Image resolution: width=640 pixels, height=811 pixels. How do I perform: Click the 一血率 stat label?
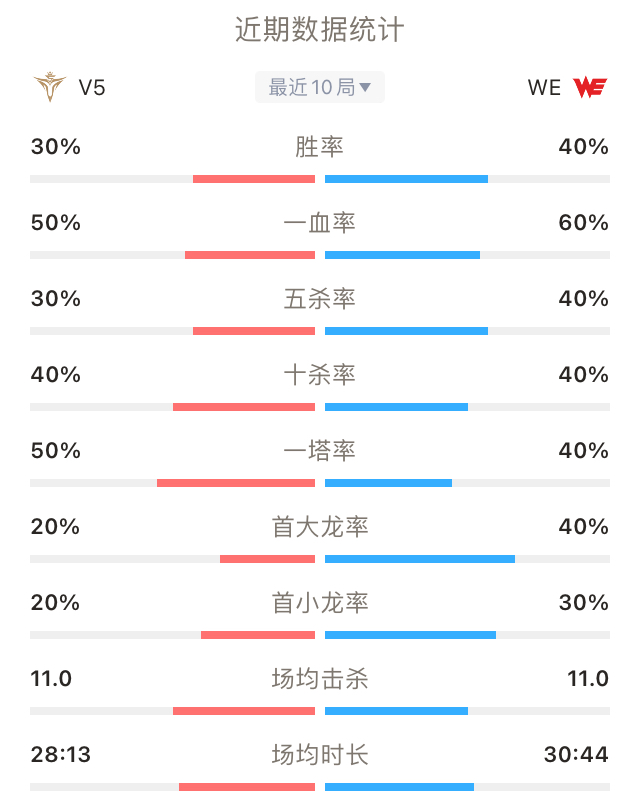click(320, 223)
